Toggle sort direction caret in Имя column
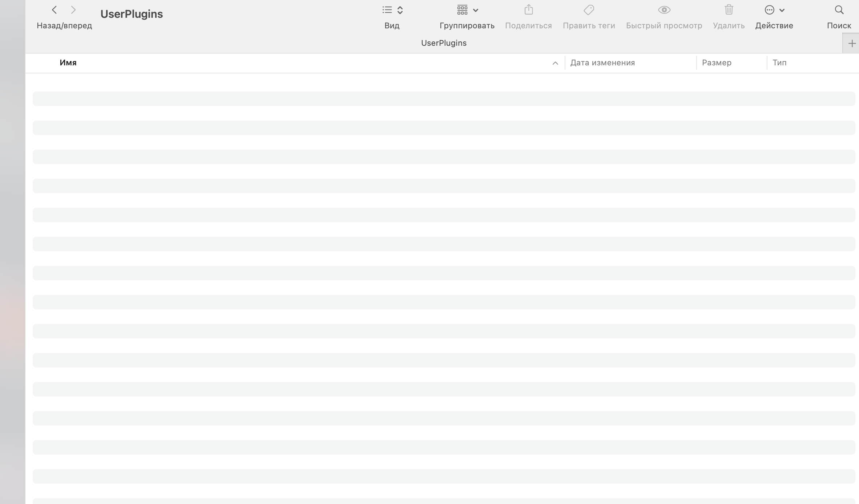The width and height of the screenshot is (859, 504). click(555, 63)
